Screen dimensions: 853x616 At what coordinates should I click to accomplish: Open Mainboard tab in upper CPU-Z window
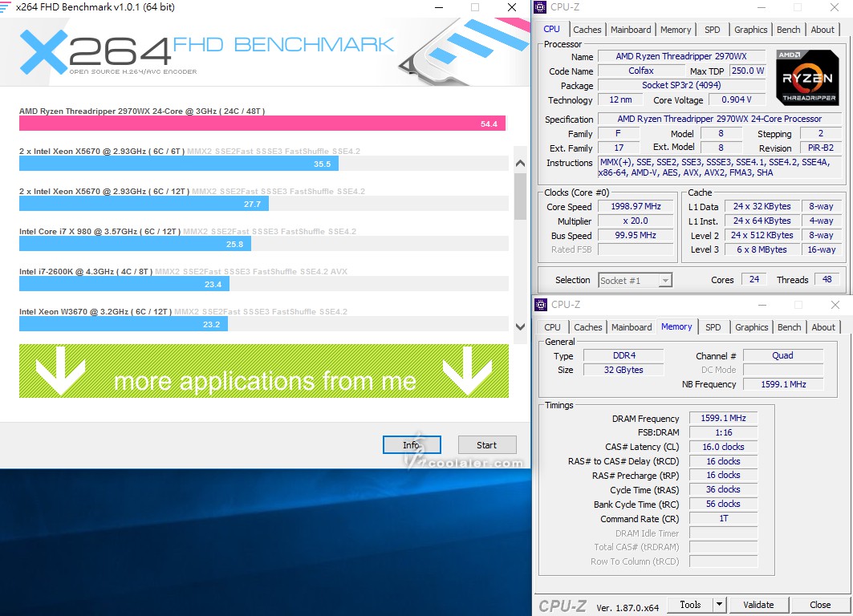coord(631,30)
